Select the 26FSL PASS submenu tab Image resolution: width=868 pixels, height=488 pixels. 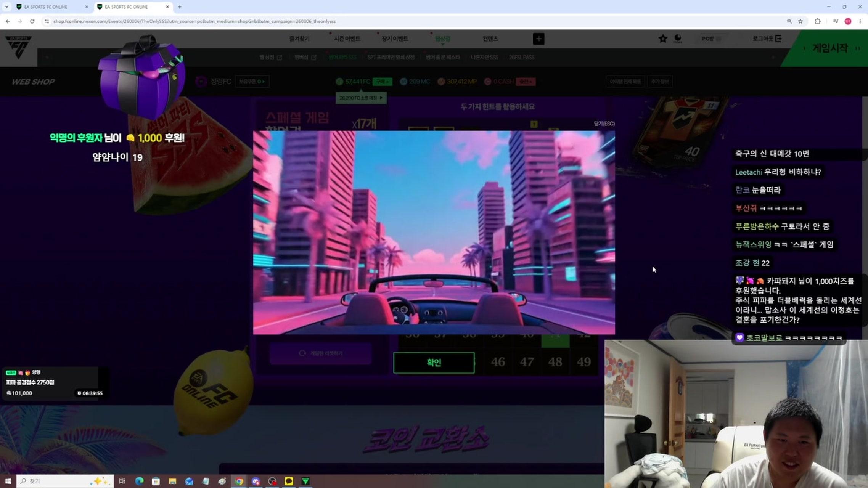click(x=521, y=57)
